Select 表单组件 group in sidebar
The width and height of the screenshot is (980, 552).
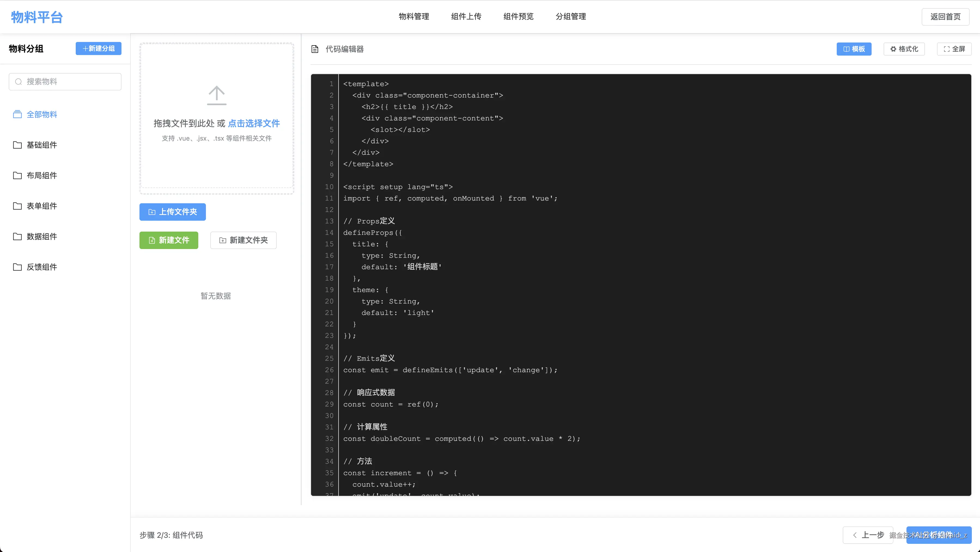pos(41,206)
